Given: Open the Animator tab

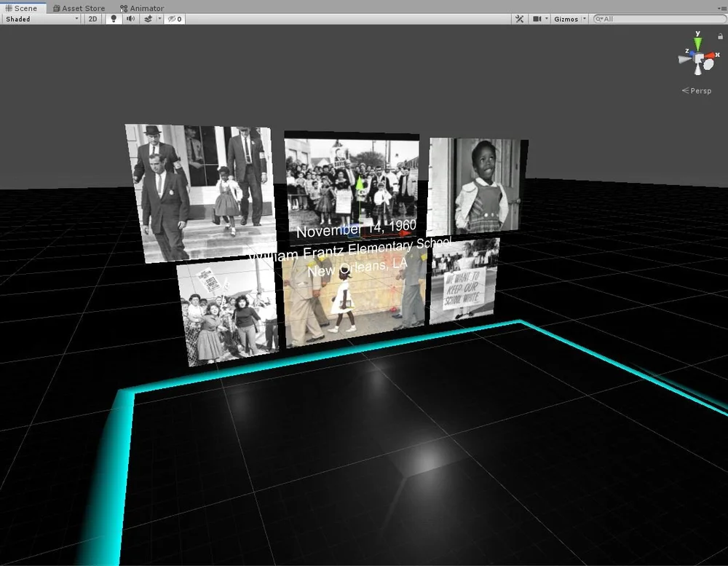Looking at the screenshot, I should point(142,8).
